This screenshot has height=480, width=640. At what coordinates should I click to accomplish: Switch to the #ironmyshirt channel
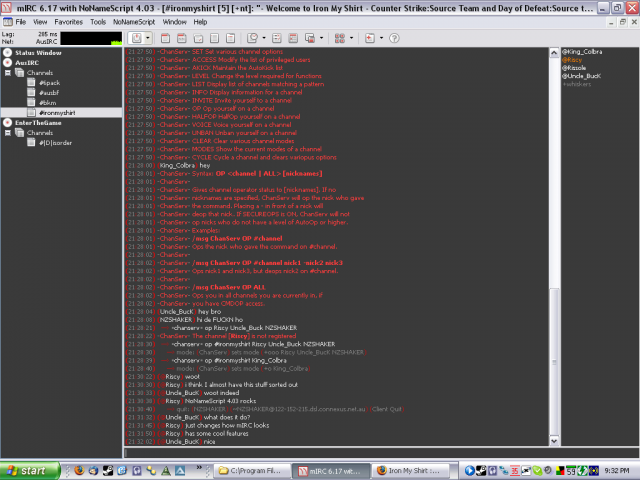pos(57,113)
